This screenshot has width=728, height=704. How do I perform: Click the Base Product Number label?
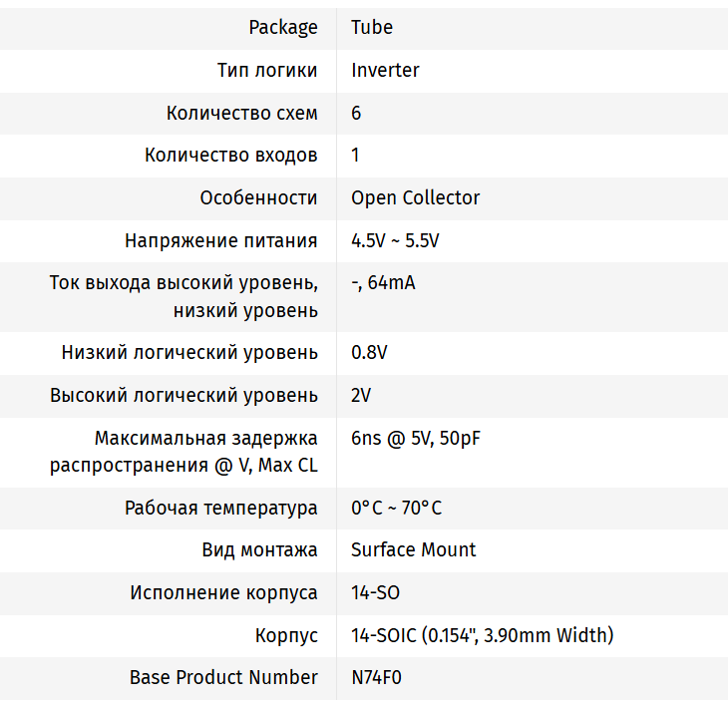point(223,678)
